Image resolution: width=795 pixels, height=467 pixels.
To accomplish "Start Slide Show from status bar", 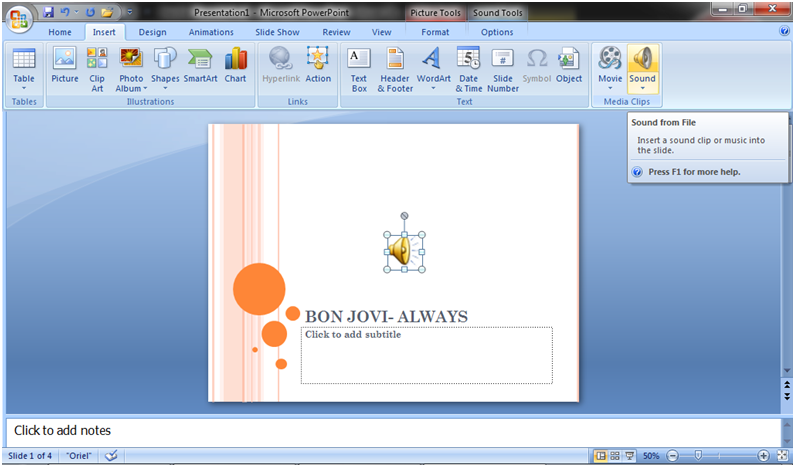I will (x=629, y=456).
